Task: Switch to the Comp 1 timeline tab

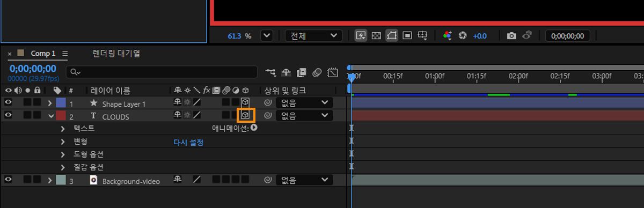Action: pos(43,54)
